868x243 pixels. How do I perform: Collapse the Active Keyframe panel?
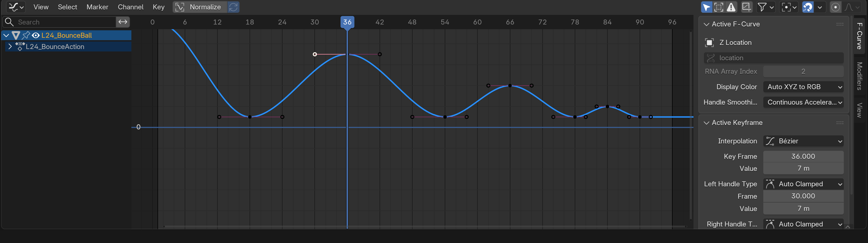[707, 123]
